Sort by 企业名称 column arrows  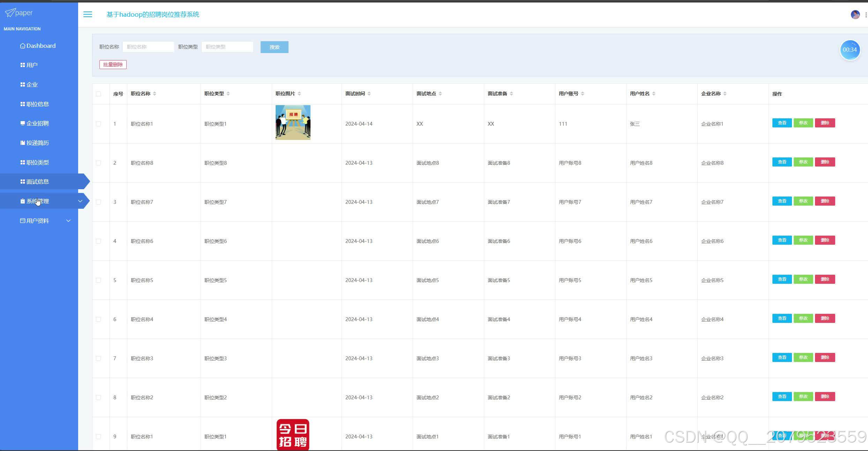725,94
